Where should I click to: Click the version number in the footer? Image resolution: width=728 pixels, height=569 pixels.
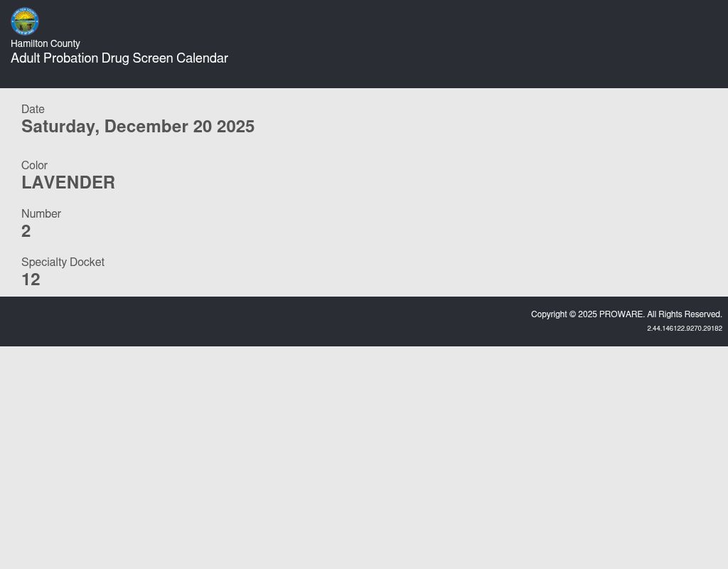point(685,329)
